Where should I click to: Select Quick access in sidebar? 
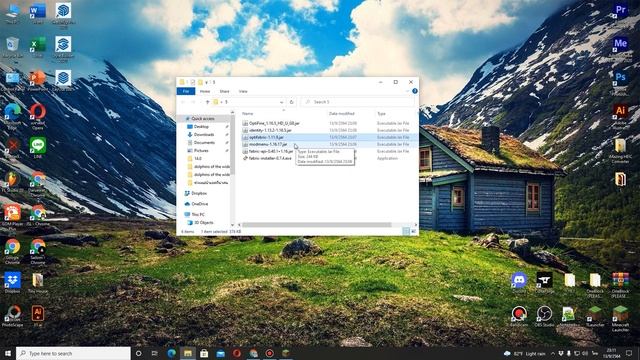tap(202, 118)
